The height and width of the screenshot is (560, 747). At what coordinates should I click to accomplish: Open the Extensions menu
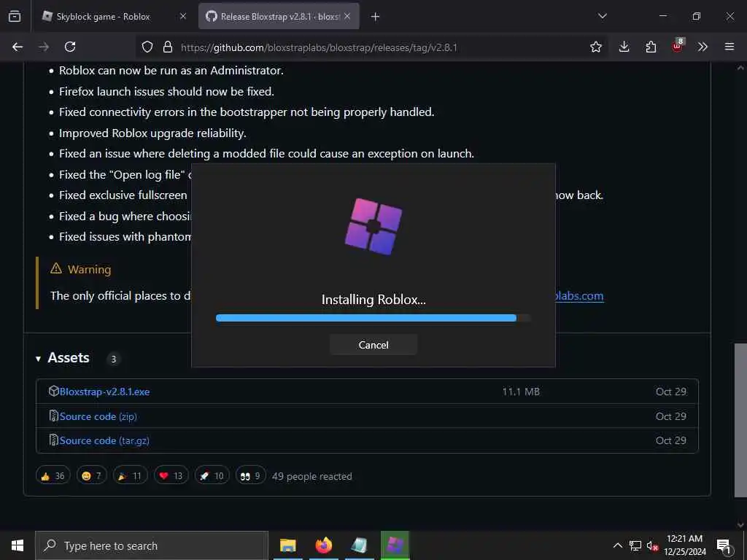(x=651, y=47)
